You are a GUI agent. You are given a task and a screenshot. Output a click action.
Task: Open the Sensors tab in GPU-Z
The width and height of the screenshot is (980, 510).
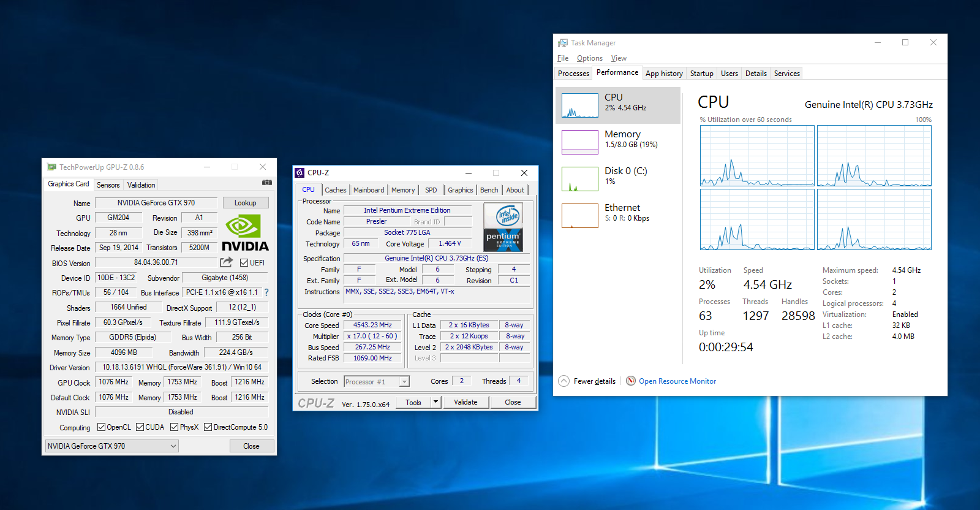coord(108,185)
